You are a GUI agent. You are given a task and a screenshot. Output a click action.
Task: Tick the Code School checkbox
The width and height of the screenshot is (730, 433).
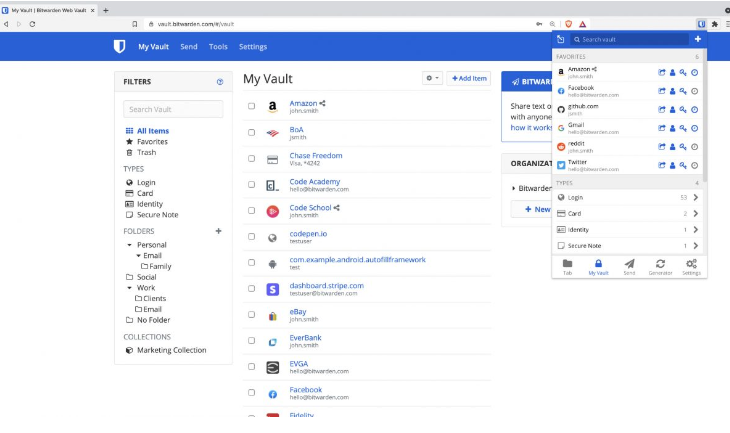point(251,210)
